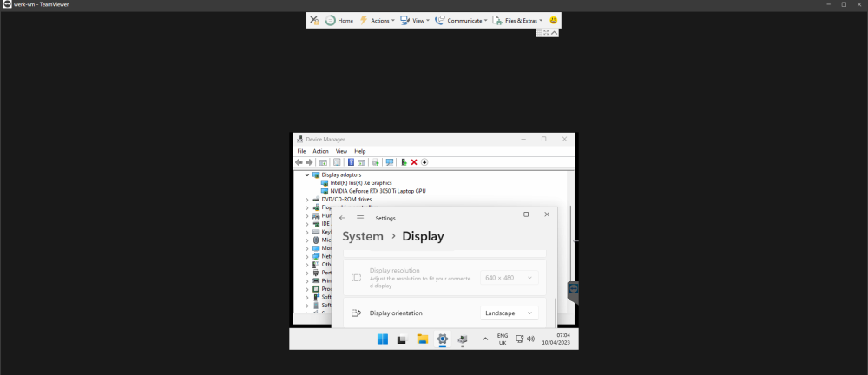Click the Device Manager icon on the taskbar
Viewport: 868px width, 375px height.
pyautogui.click(x=463, y=339)
